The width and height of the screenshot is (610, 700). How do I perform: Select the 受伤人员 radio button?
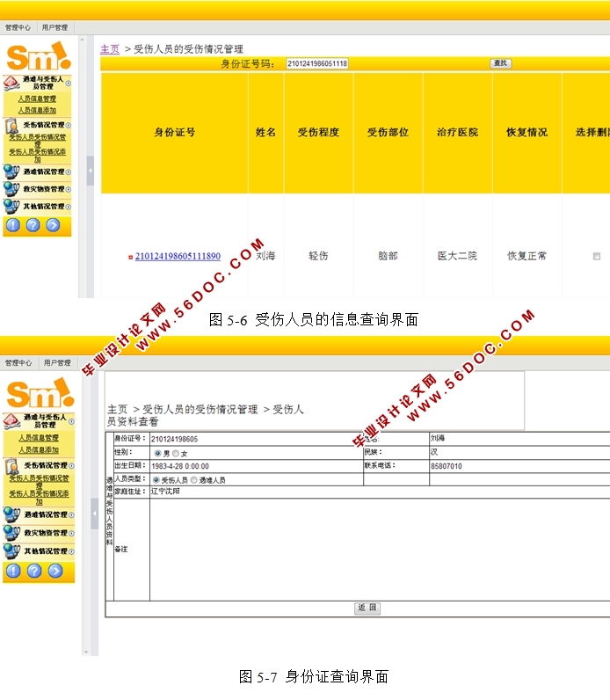[156, 480]
